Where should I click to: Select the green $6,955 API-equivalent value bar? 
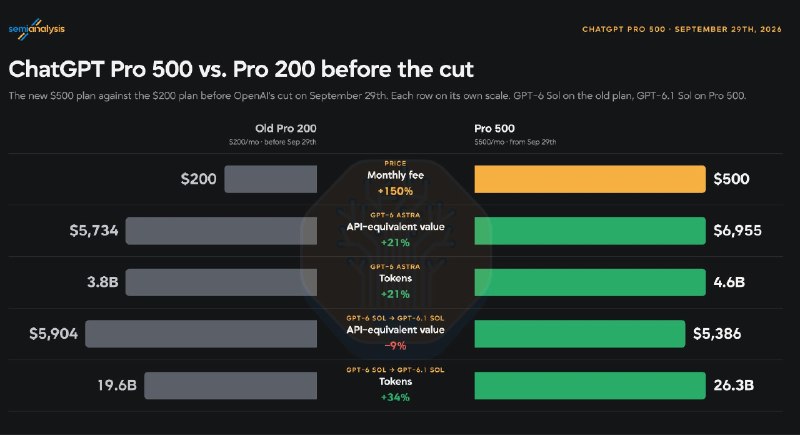coord(590,231)
